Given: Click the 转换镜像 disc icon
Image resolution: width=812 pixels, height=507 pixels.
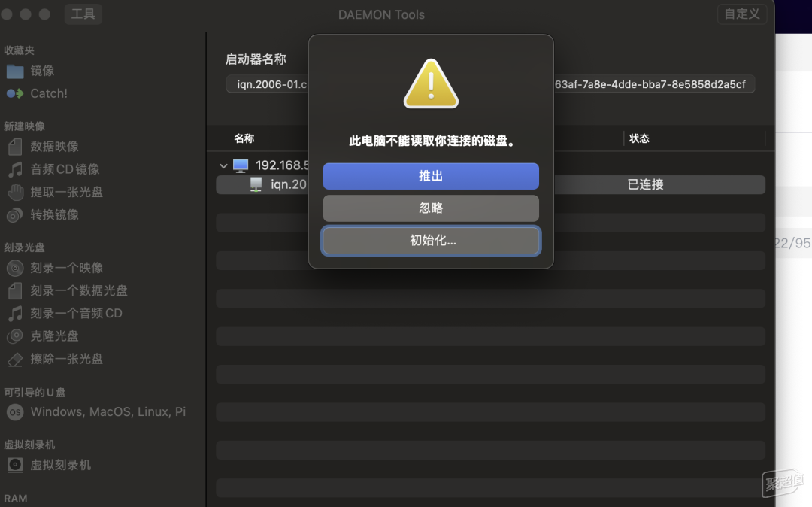Looking at the screenshot, I should (15, 215).
